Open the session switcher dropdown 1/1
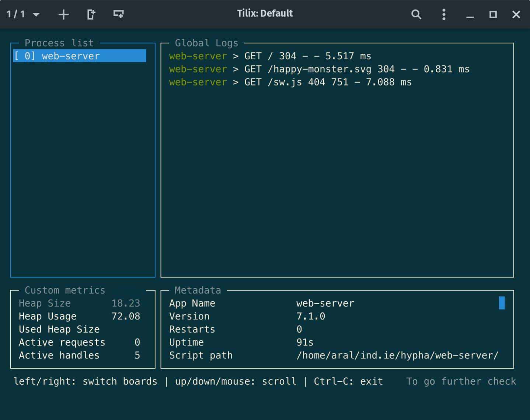 coord(23,14)
